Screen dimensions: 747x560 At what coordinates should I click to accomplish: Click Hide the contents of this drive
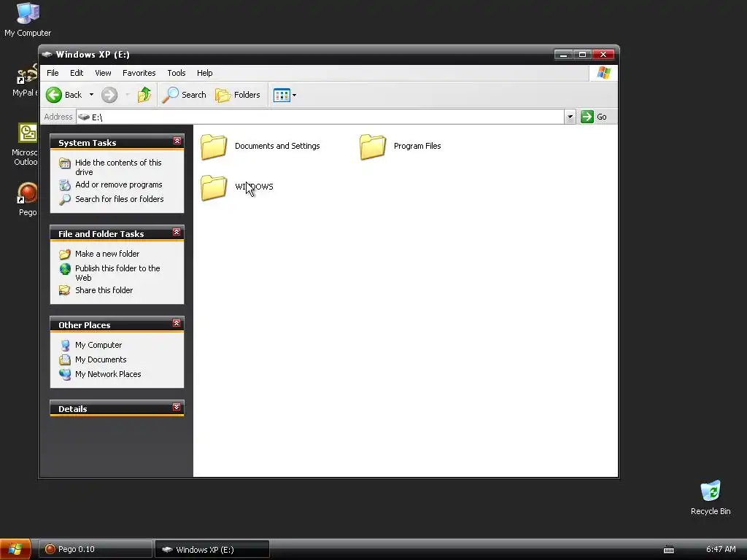click(x=118, y=167)
